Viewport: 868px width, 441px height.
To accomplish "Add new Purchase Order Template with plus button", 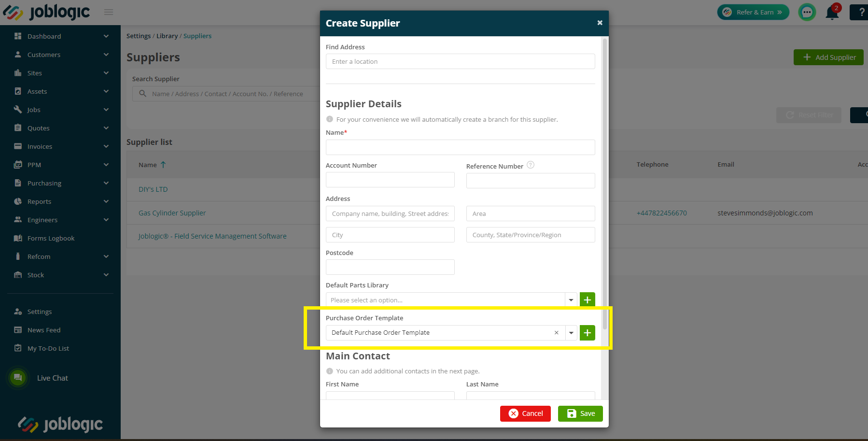I will click(x=587, y=333).
